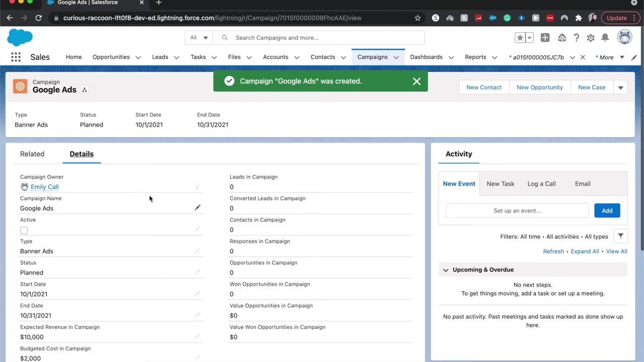Click the Add event button

(x=607, y=211)
